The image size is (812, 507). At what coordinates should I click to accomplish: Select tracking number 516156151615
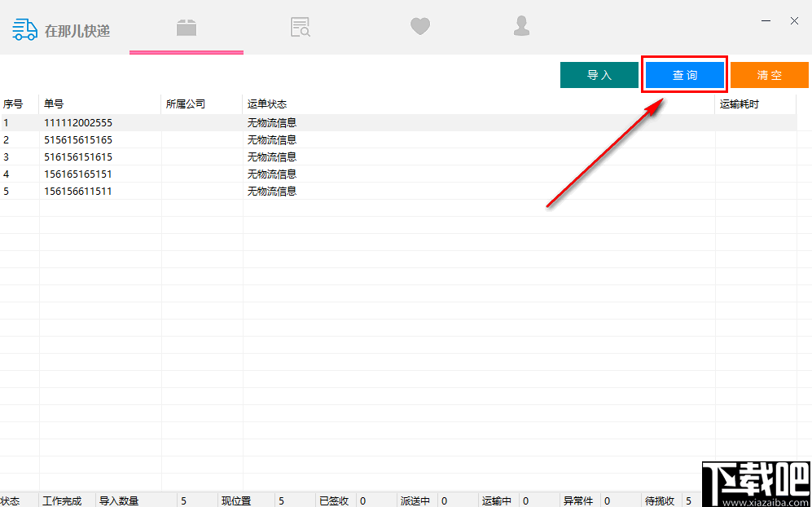78,157
